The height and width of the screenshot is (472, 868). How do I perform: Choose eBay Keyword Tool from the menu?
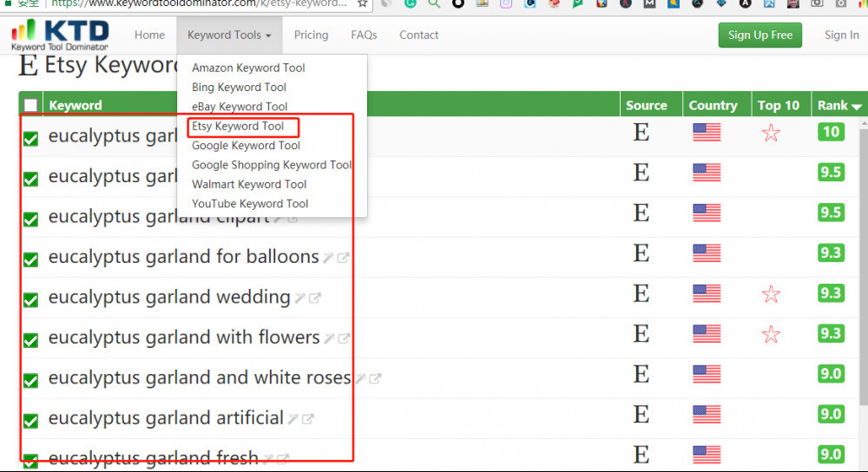(240, 106)
